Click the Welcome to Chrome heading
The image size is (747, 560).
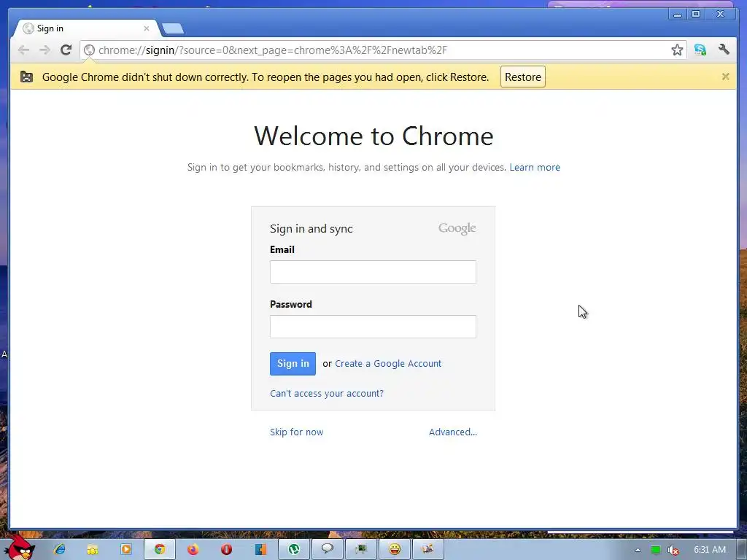(x=373, y=136)
